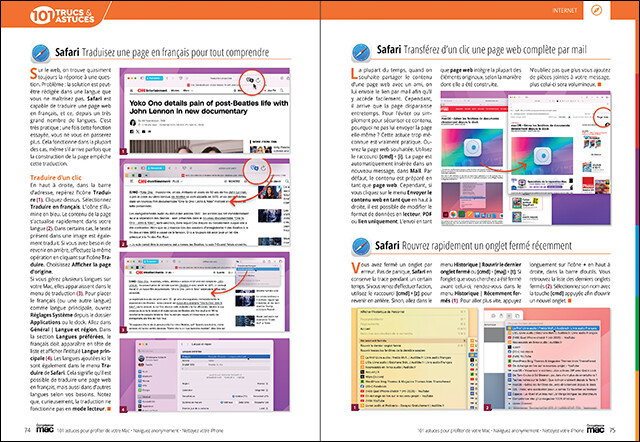This screenshot has height=442, width=640.
Task: Click the Safari icon beside 'Rouvrez rapidement un onglet' heading
Action: 361,246
